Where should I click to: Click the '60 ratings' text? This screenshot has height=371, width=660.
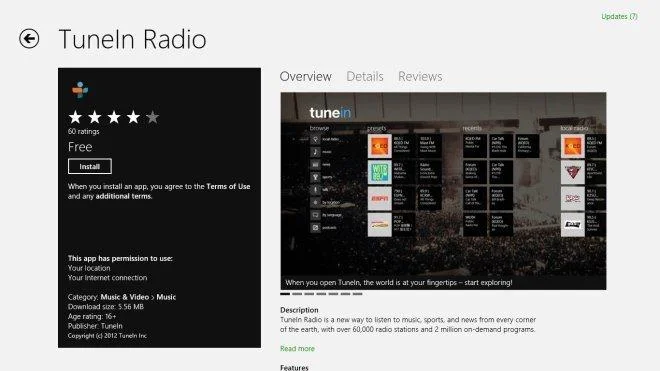(x=83, y=131)
